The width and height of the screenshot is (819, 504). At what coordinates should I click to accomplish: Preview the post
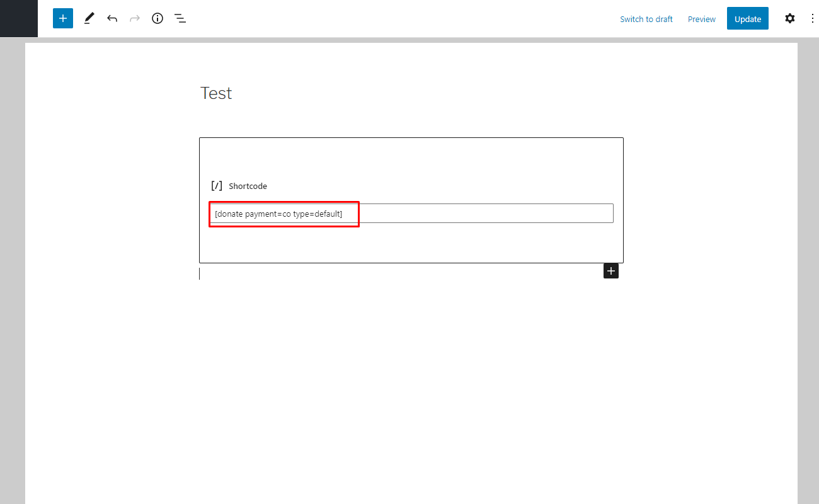coord(702,19)
